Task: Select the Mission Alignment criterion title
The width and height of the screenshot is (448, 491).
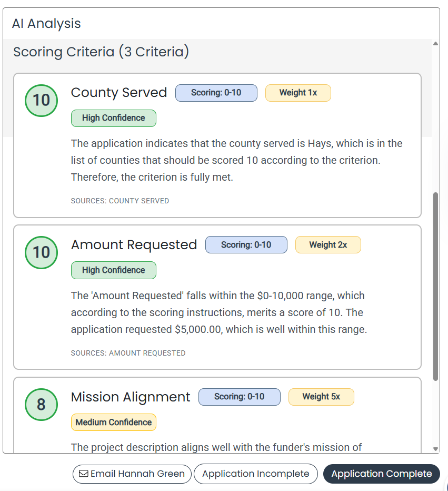Action: [x=131, y=397]
